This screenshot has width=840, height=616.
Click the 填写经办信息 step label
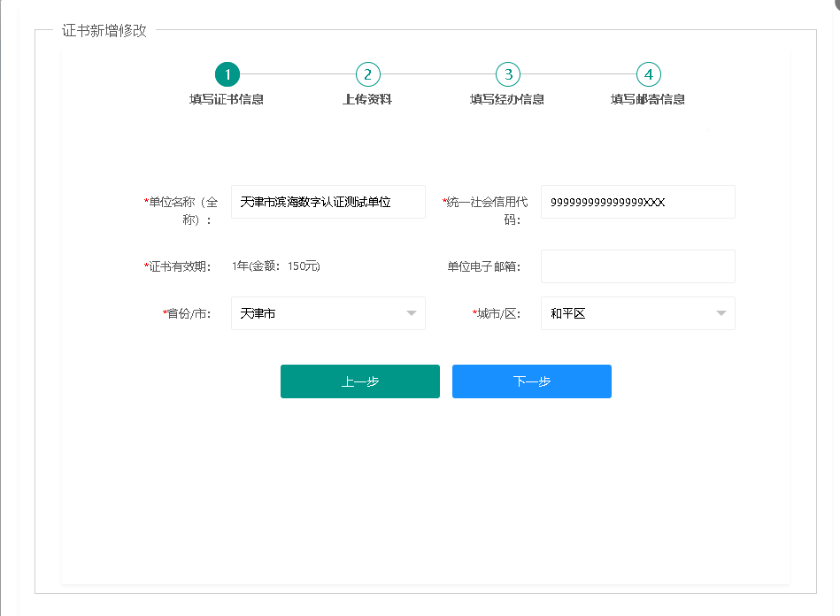click(507, 99)
